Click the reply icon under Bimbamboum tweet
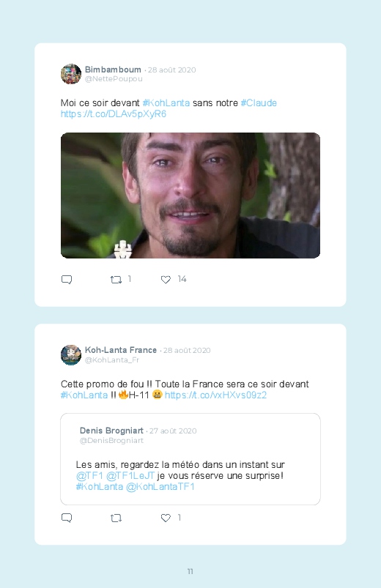The height and width of the screenshot is (588, 381). [67, 280]
